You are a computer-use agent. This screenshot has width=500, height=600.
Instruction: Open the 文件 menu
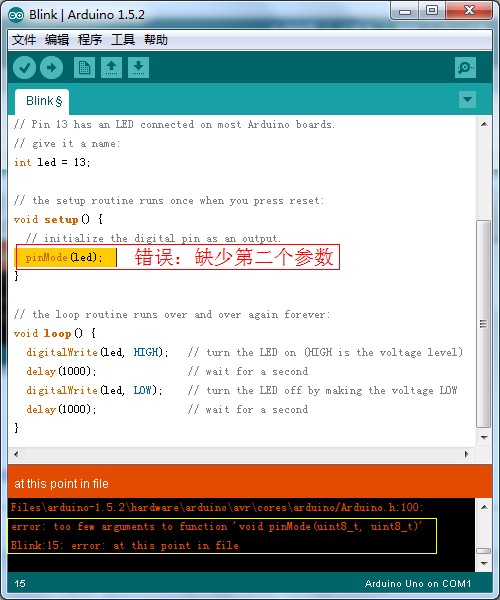click(24, 40)
